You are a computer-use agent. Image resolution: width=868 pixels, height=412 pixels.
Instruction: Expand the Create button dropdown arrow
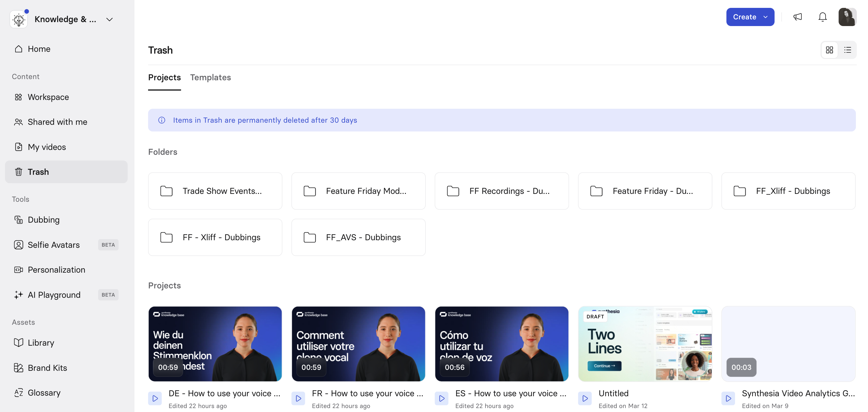[765, 17]
